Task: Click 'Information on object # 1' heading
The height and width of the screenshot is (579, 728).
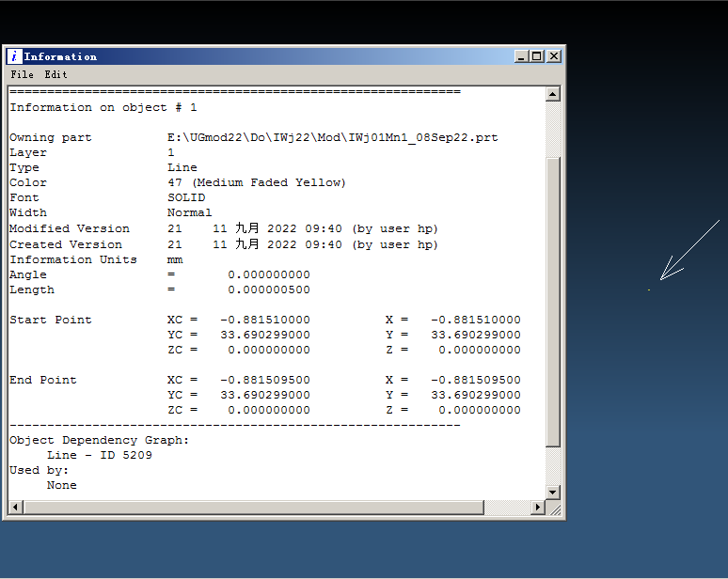Action: click(x=103, y=107)
